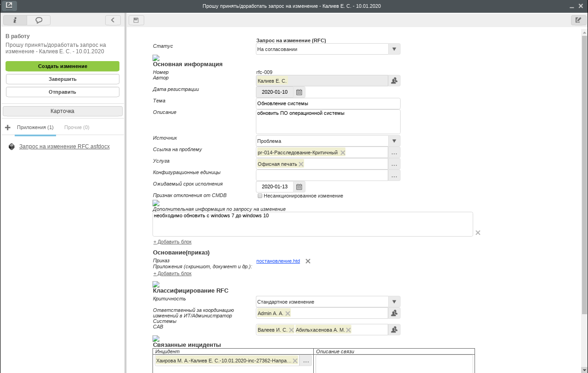Click the edit document icon
Viewport: 588px width, 373px height.
(578, 20)
